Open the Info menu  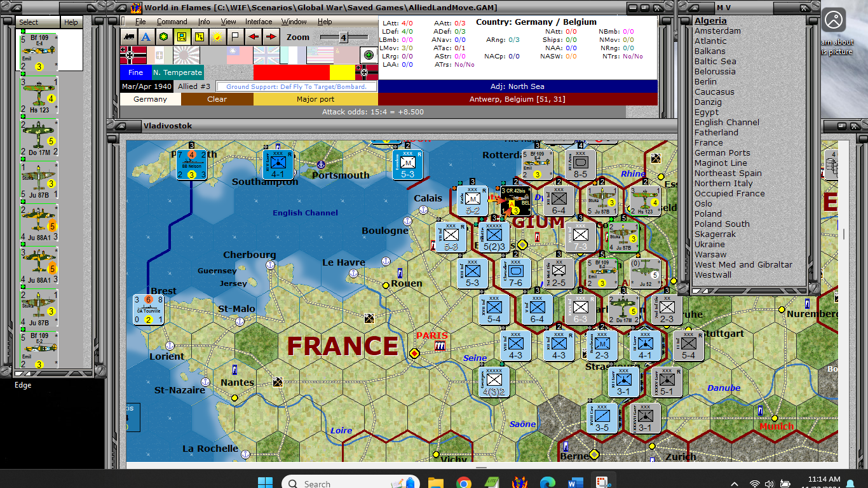pos(204,22)
